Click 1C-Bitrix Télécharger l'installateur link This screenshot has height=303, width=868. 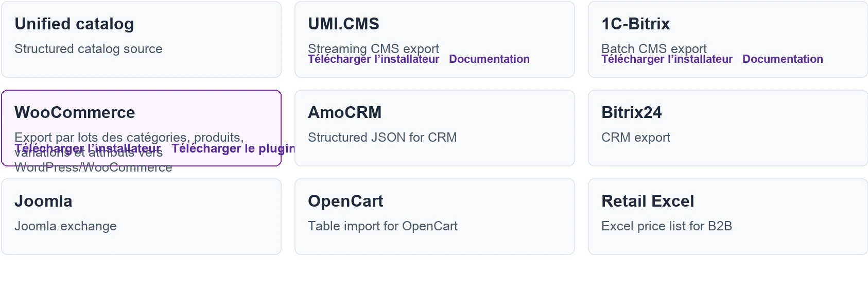click(x=667, y=60)
